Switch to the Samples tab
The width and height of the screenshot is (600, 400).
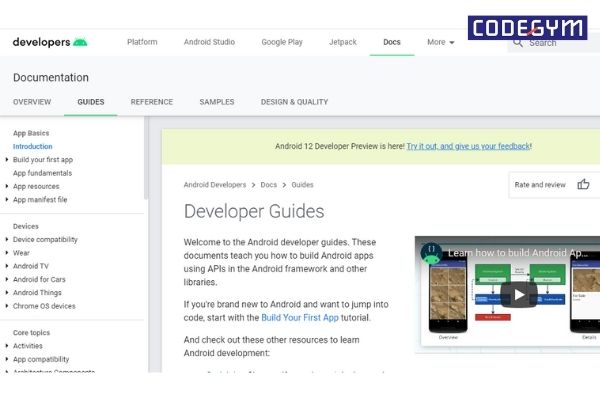(x=216, y=102)
